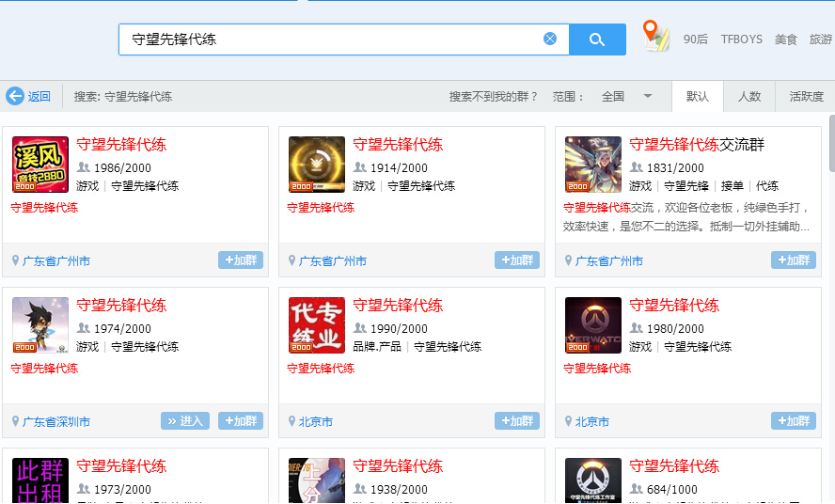The height and width of the screenshot is (504, 835).
Task: Click location pin for 北京市 group 1990/2000
Action: point(291,421)
